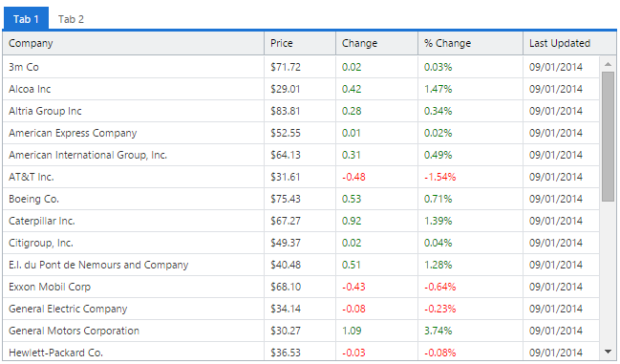Image resolution: width=620 pixels, height=364 pixels.
Task: Click the scrollbar down arrow
Action: click(x=608, y=352)
